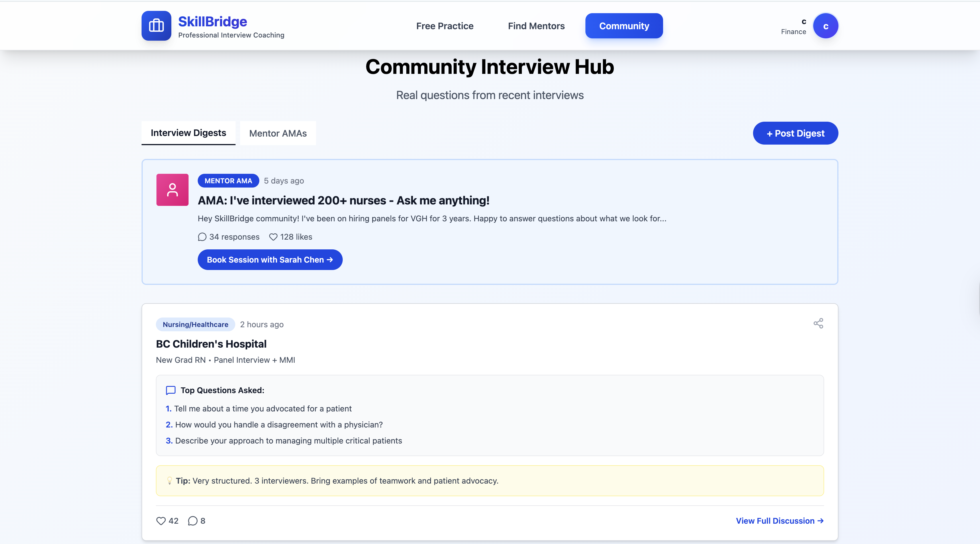Open the AMA post title
The width and height of the screenshot is (980, 544).
343,200
